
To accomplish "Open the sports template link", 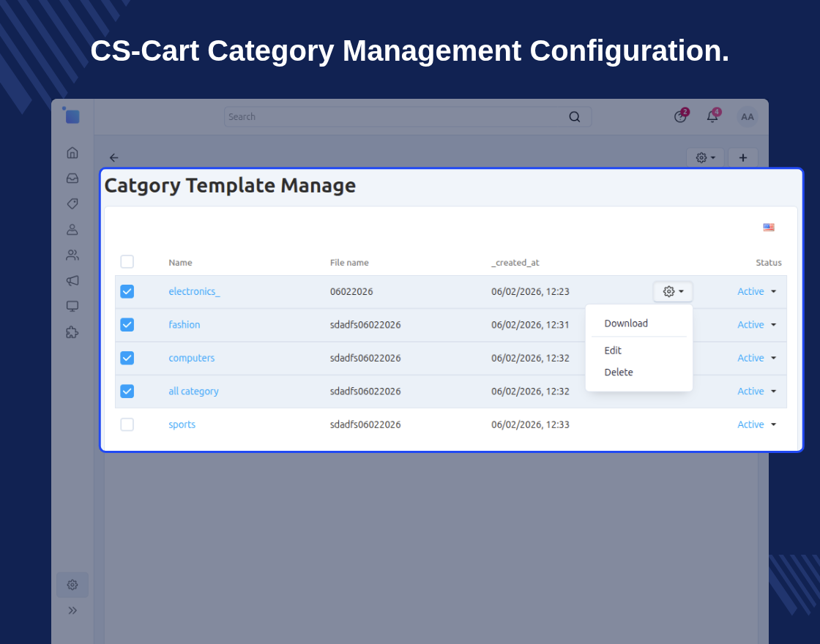I will tap(182, 424).
